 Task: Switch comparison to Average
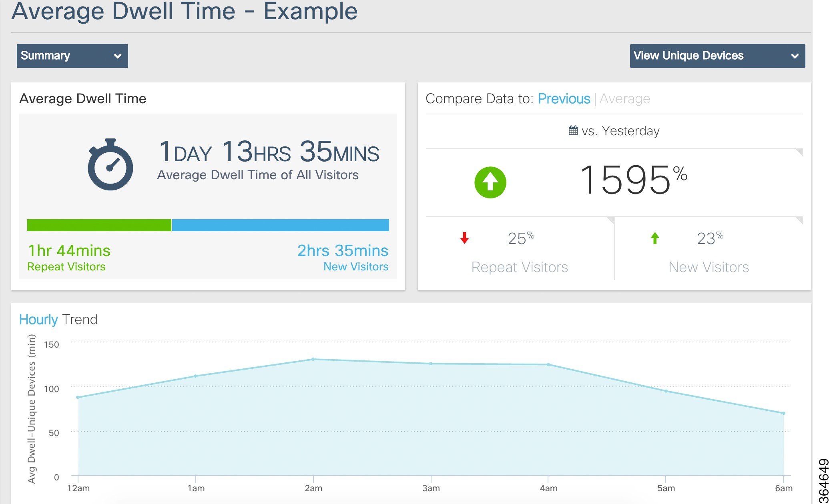(624, 99)
